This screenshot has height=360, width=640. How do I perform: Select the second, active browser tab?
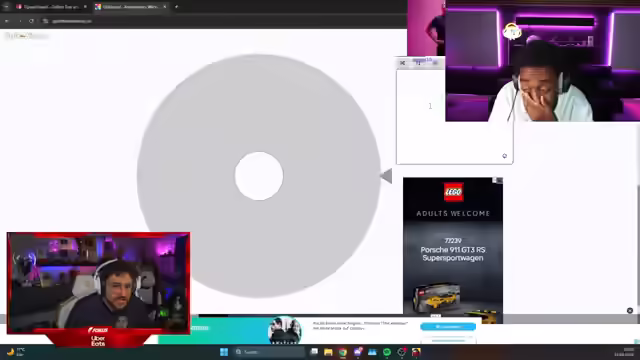click(x=130, y=7)
